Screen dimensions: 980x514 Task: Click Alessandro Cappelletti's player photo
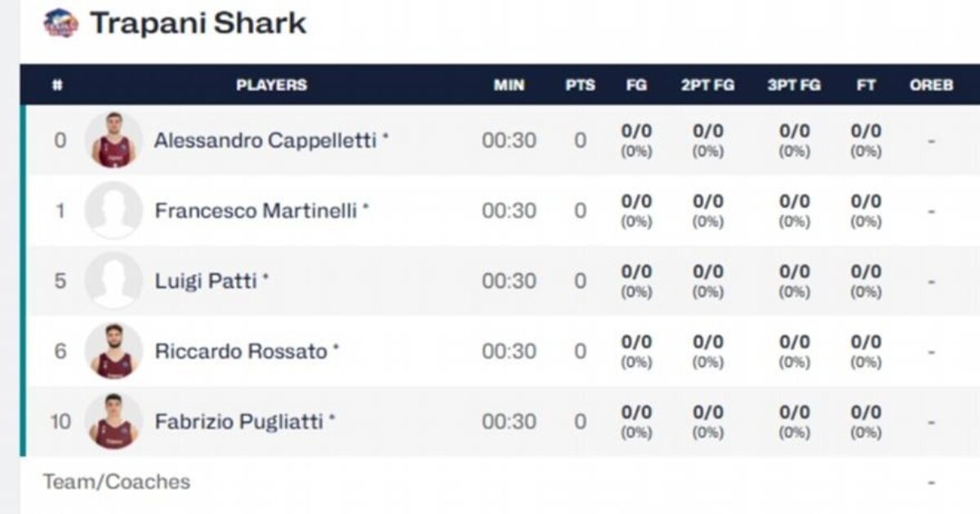tap(114, 140)
